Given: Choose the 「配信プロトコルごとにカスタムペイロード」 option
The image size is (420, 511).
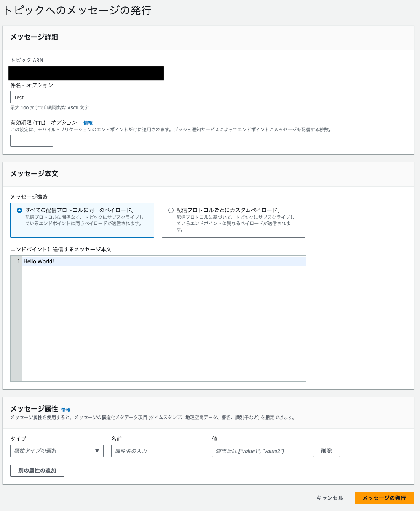Looking at the screenshot, I should (170, 210).
